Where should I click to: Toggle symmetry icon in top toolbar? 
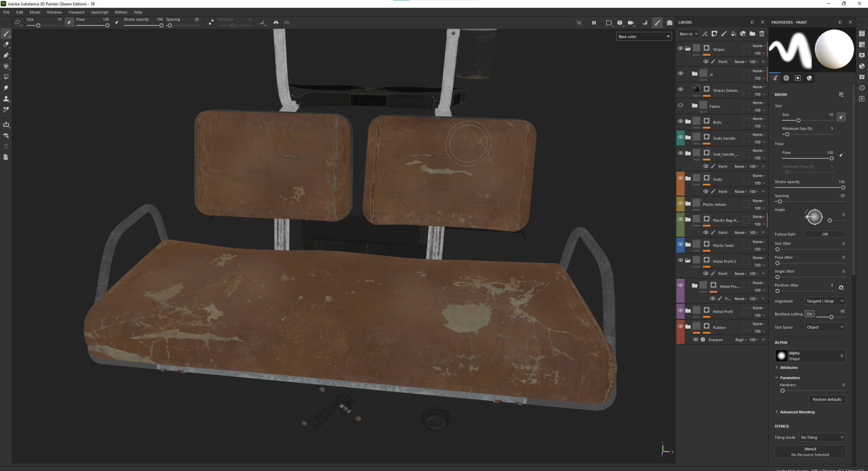coord(276,22)
